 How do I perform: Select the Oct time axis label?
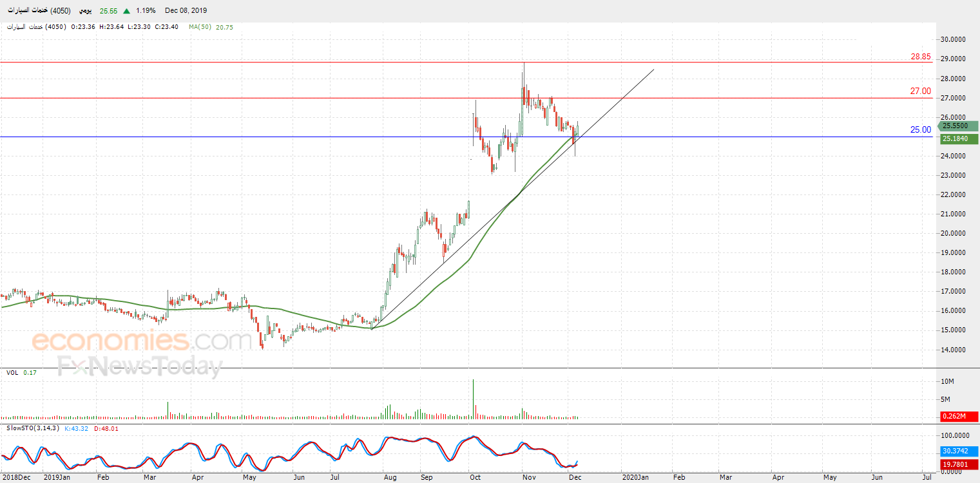point(476,477)
